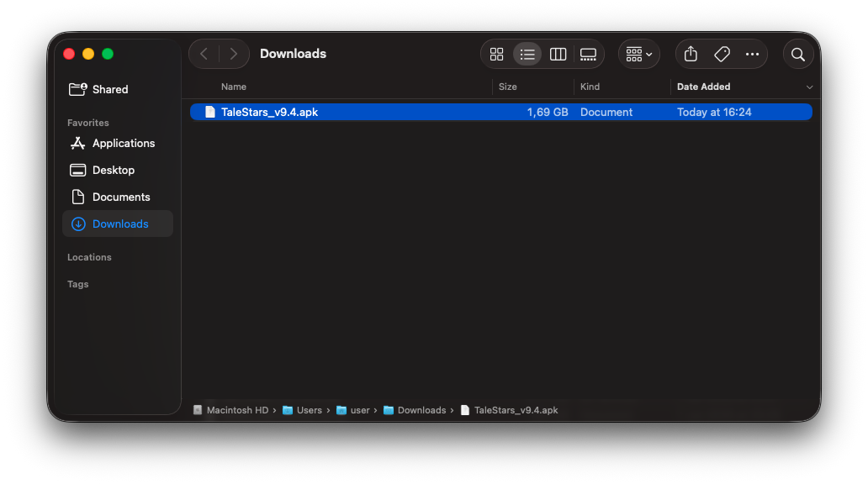The width and height of the screenshot is (868, 484).
Task: Expand the Locations sidebar section
Action: 89,257
